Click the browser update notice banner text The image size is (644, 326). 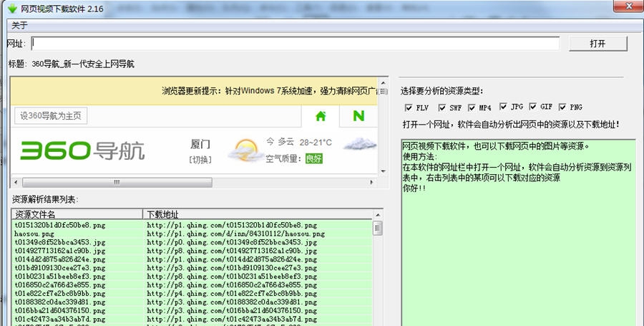(270, 91)
